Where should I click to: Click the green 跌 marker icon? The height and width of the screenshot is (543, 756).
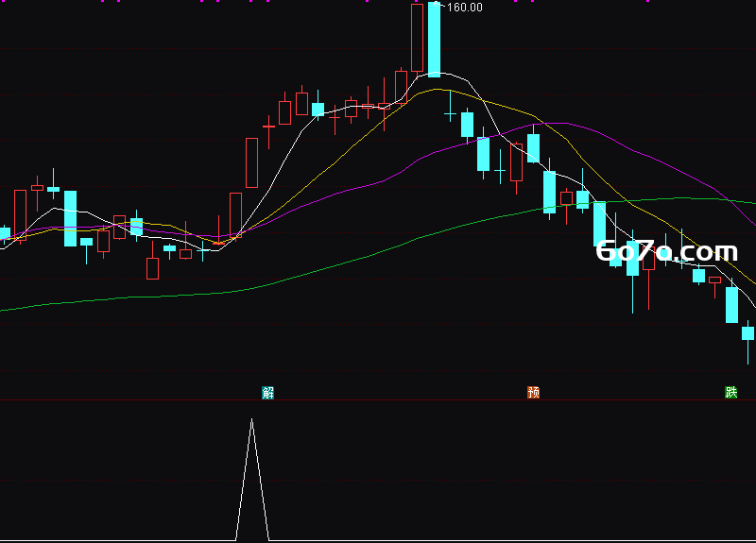pos(730,392)
